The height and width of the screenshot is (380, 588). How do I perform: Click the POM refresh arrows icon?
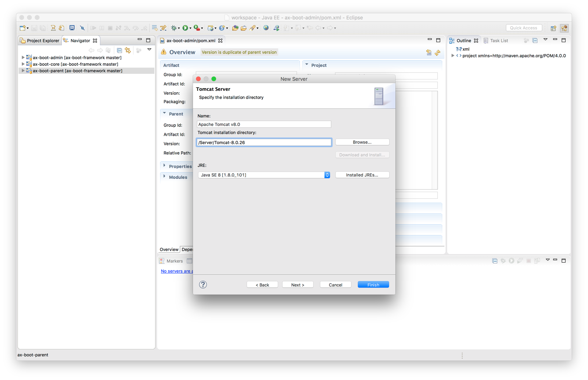[437, 53]
